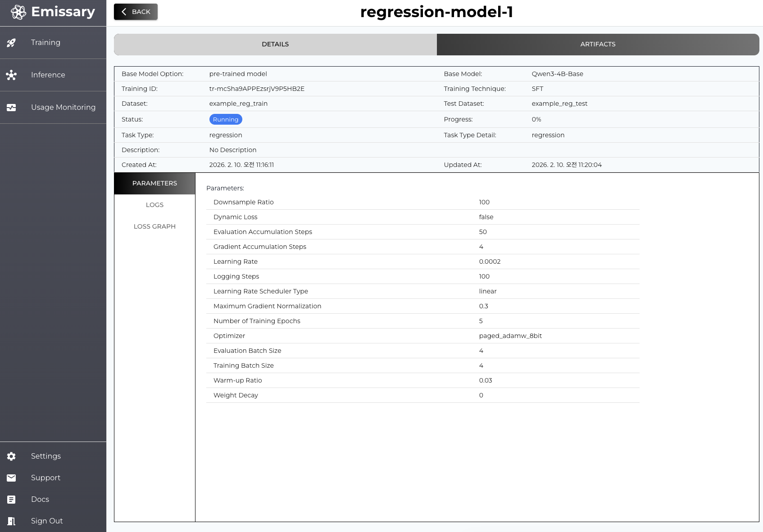Select the PARAMETERS panel
763x532 pixels.
pyautogui.click(x=154, y=183)
